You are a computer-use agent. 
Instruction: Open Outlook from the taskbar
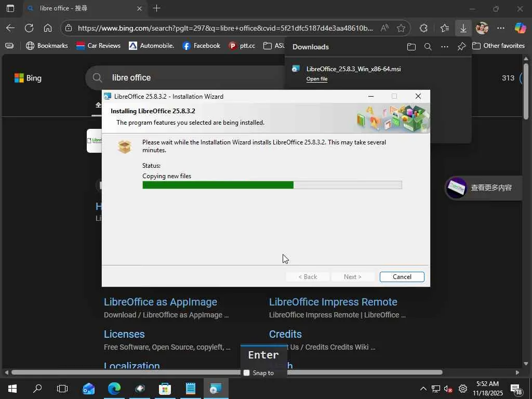[x=88, y=389]
